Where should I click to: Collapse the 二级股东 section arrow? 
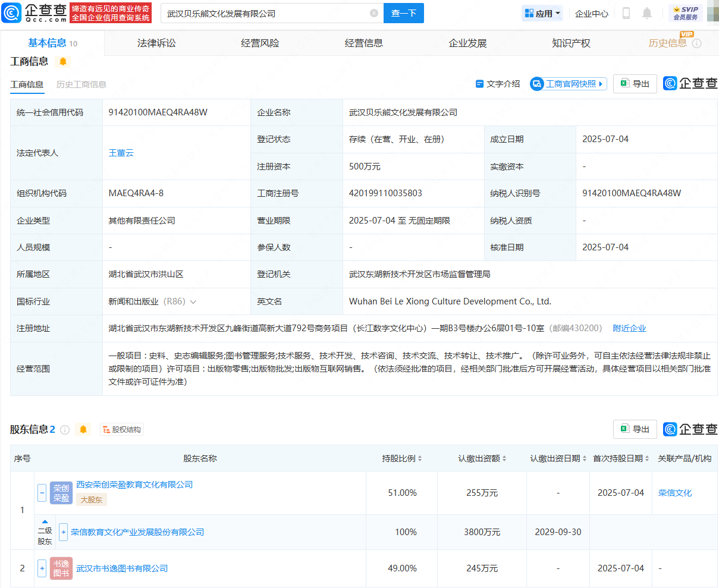pos(45,521)
